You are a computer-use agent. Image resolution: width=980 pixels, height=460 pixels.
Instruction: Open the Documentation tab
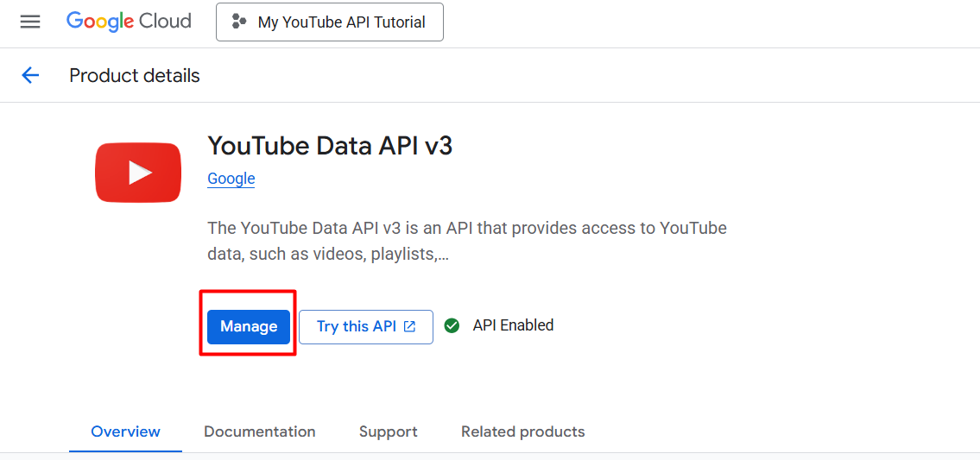click(259, 432)
